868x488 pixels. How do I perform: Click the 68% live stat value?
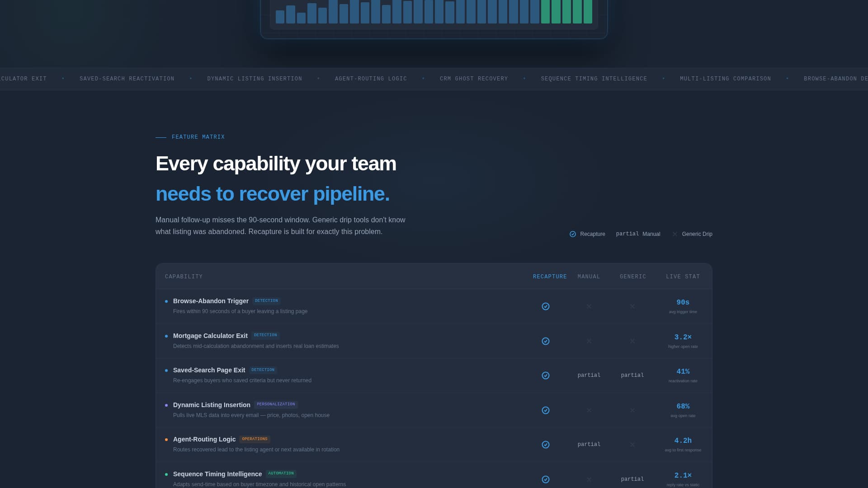pyautogui.click(x=683, y=406)
